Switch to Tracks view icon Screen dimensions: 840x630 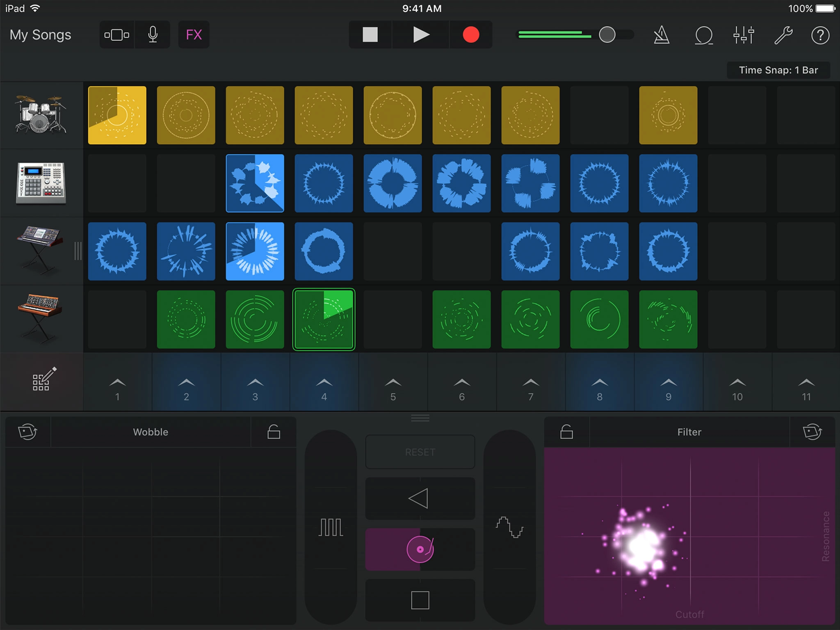117,35
